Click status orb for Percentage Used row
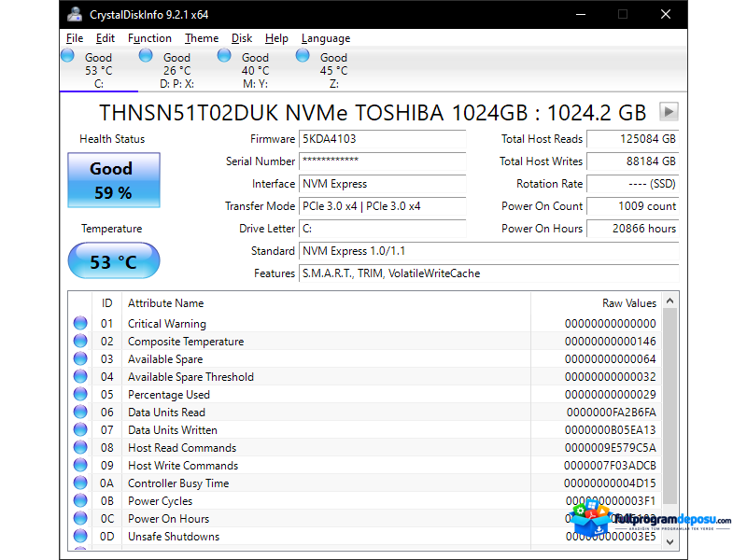 tap(80, 394)
